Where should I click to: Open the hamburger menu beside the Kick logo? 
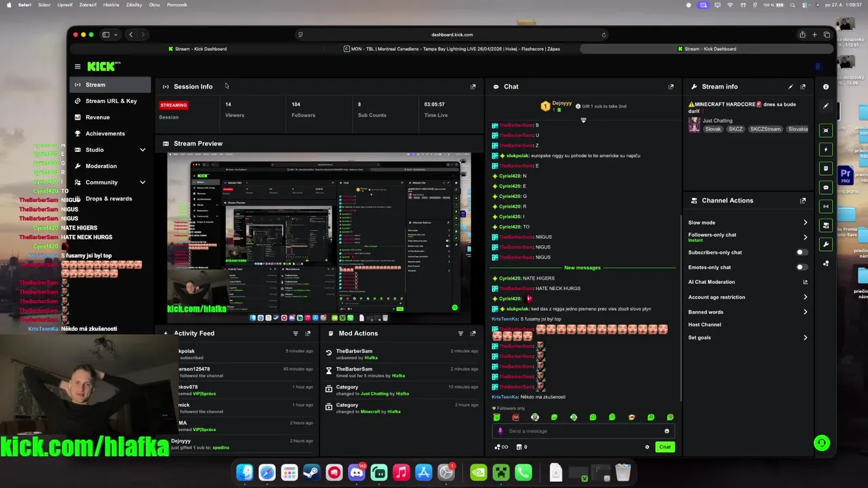coord(77,66)
